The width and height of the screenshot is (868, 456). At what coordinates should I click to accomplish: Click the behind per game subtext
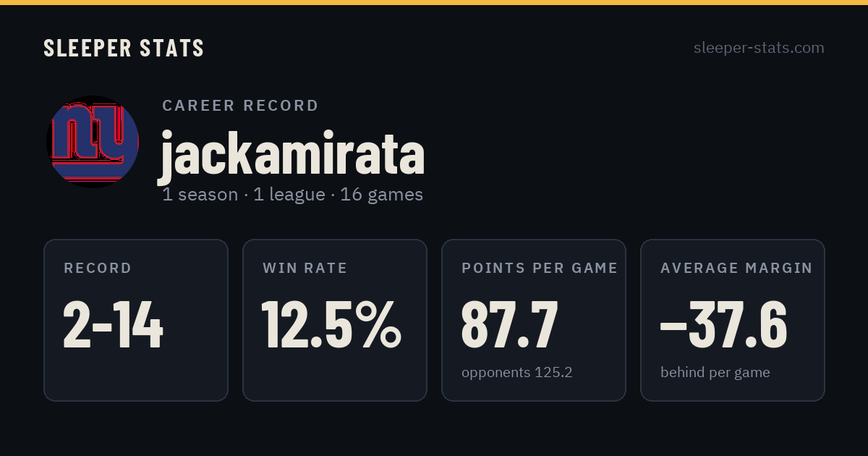(x=715, y=373)
